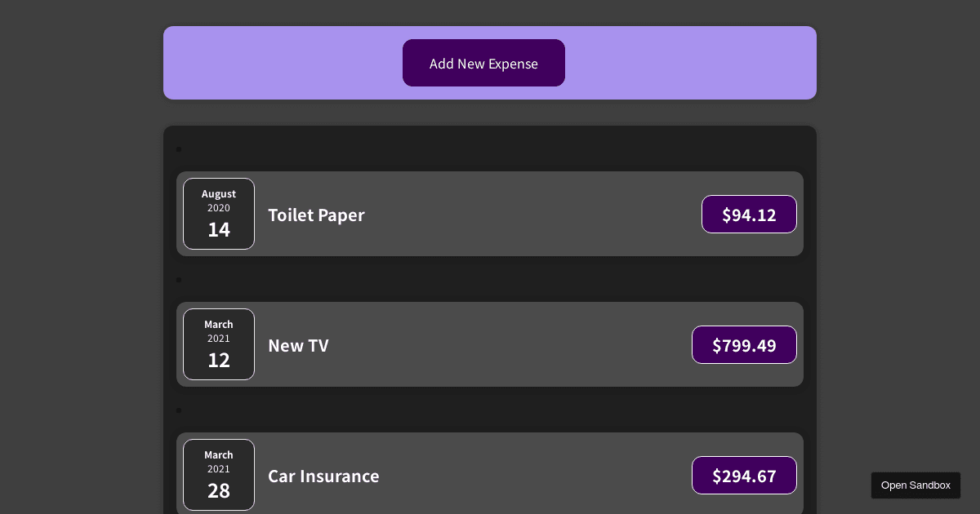Open the sandbox via Open Sandbox

click(915, 485)
